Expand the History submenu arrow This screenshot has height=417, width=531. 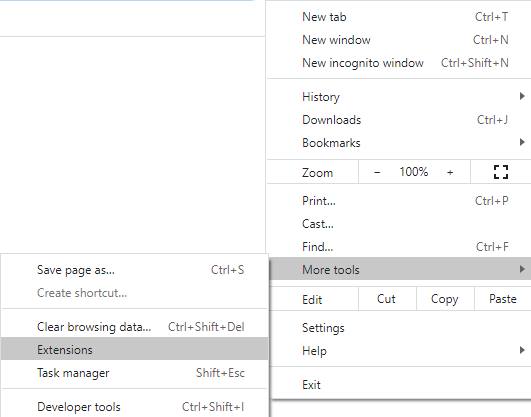[x=522, y=97]
